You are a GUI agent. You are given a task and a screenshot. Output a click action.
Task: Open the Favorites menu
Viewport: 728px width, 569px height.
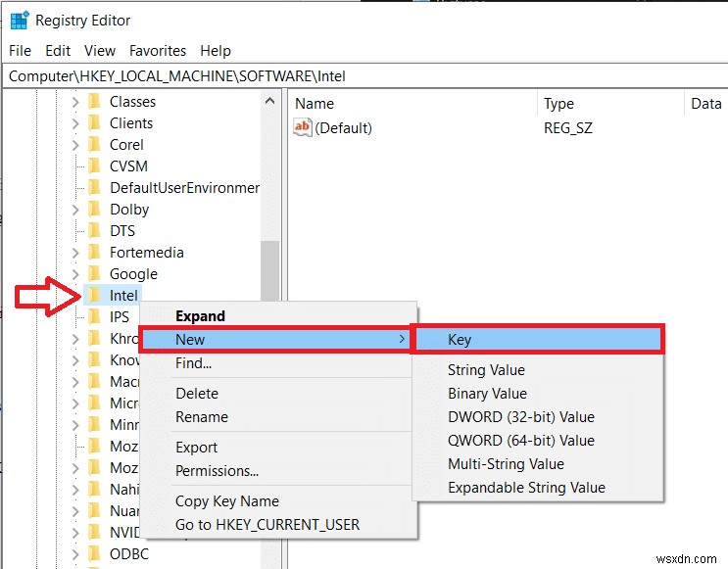pos(158,51)
